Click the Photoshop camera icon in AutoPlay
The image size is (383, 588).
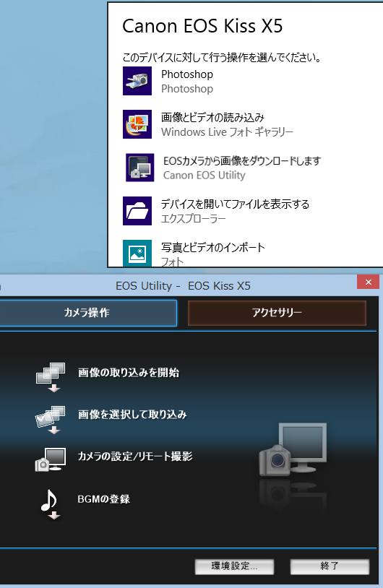click(137, 81)
